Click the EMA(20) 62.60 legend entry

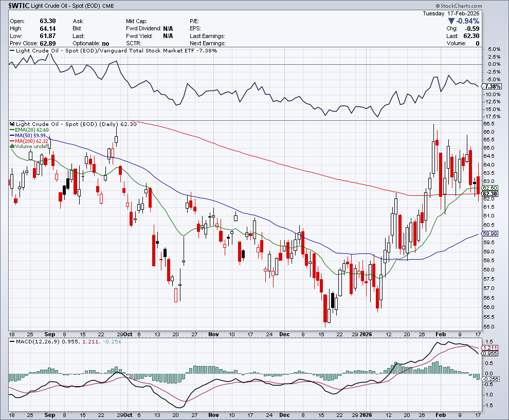(29, 130)
